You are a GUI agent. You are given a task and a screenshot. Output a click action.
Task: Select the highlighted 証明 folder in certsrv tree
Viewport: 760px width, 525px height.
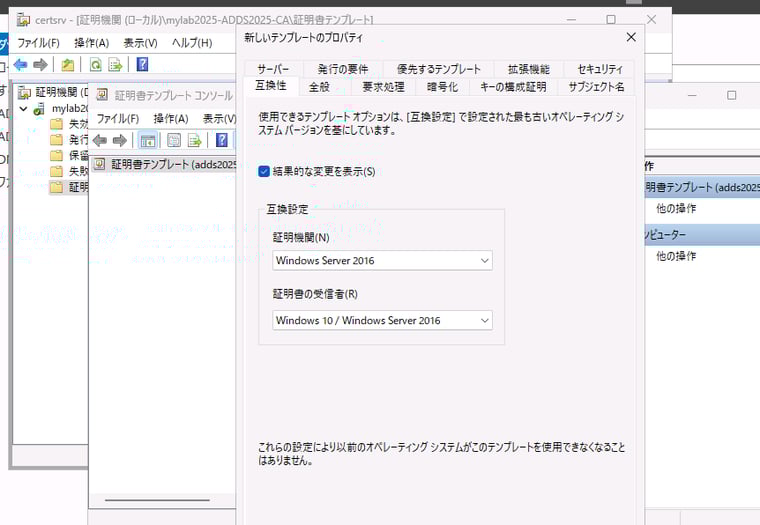(69, 187)
